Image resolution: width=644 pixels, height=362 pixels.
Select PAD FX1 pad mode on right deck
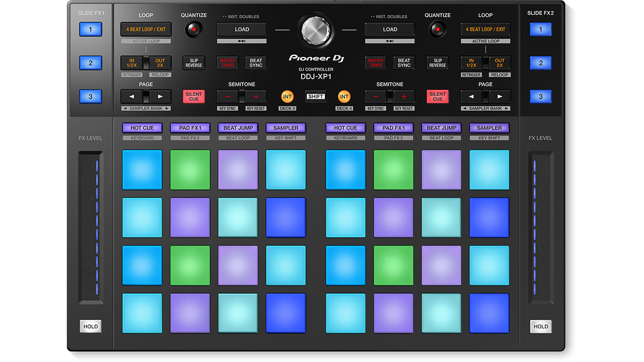point(393,128)
